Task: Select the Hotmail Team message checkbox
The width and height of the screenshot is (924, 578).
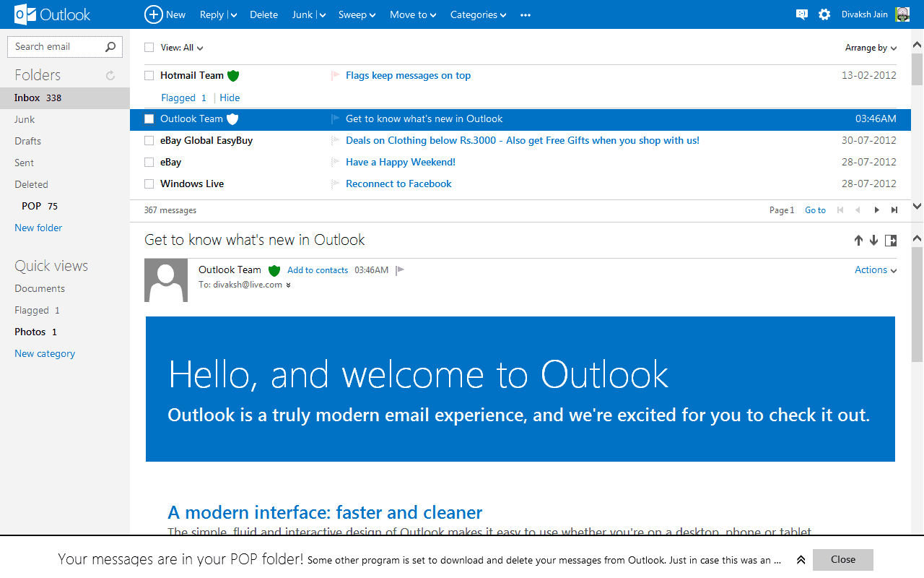Action: point(149,76)
